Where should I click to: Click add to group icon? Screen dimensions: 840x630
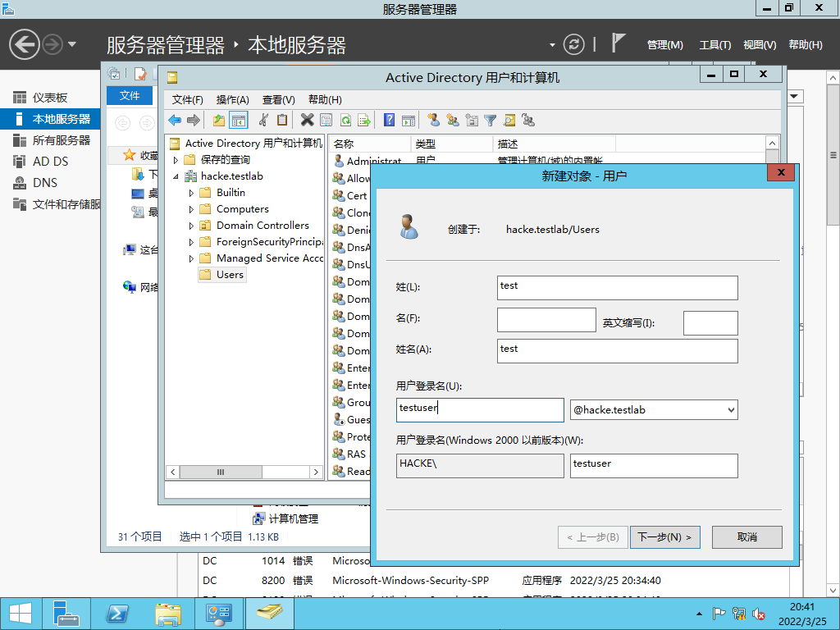pyautogui.click(x=528, y=121)
